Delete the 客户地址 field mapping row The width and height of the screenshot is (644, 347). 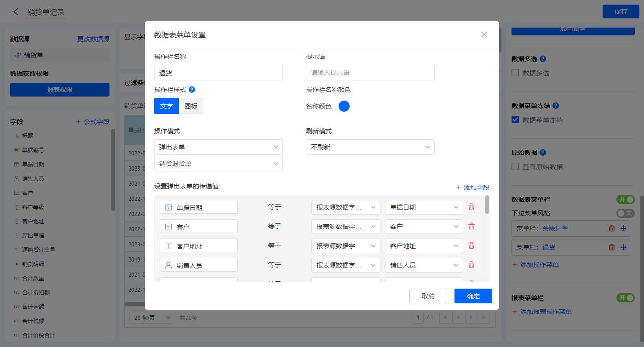tap(471, 246)
